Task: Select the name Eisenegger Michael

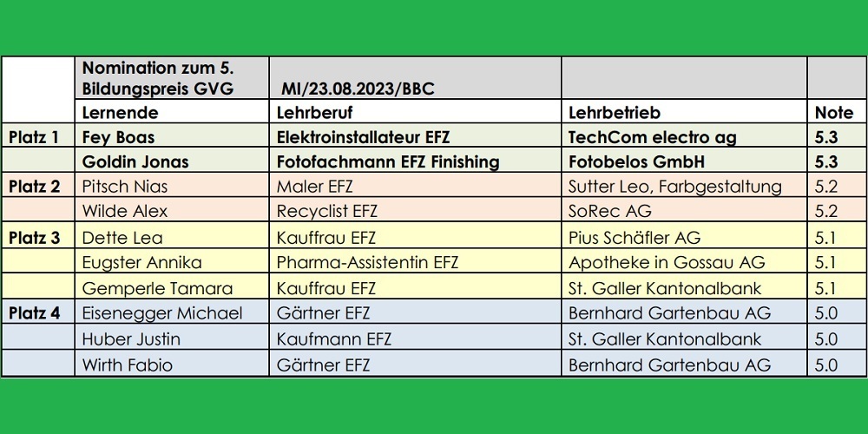Action: [162, 313]
